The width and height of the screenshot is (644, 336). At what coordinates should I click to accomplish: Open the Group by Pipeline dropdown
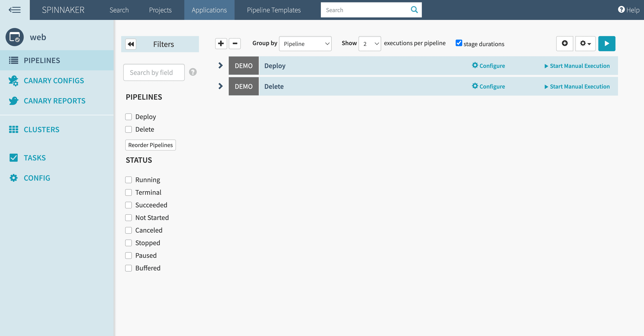click(305, 44)
